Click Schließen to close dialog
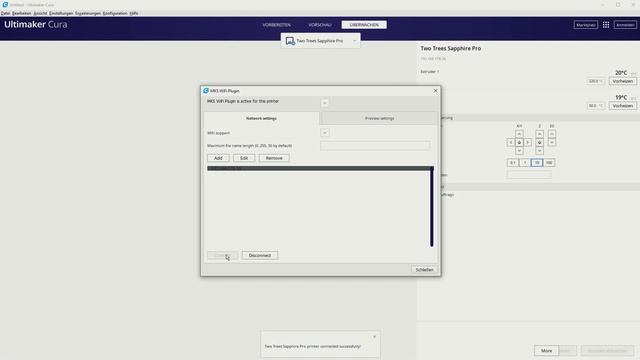The width and height of the screenshot is (640, 360). coord(424,270)
